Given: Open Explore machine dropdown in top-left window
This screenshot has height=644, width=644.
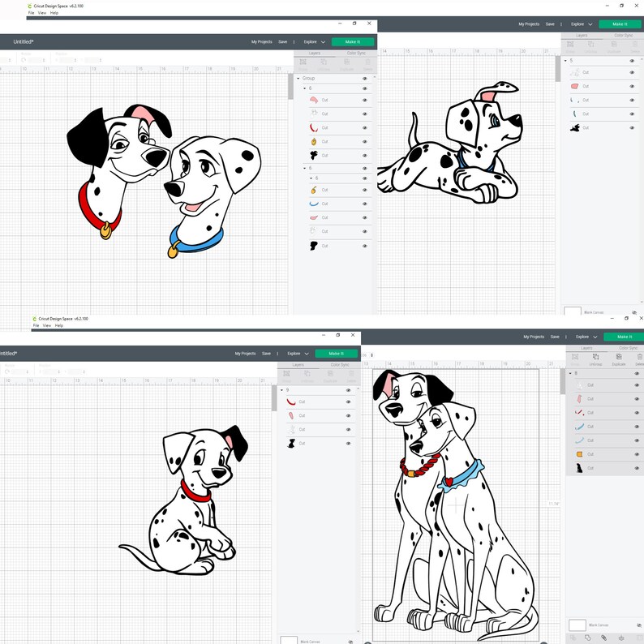Looking at the screenshot, I should pos(315,42).
